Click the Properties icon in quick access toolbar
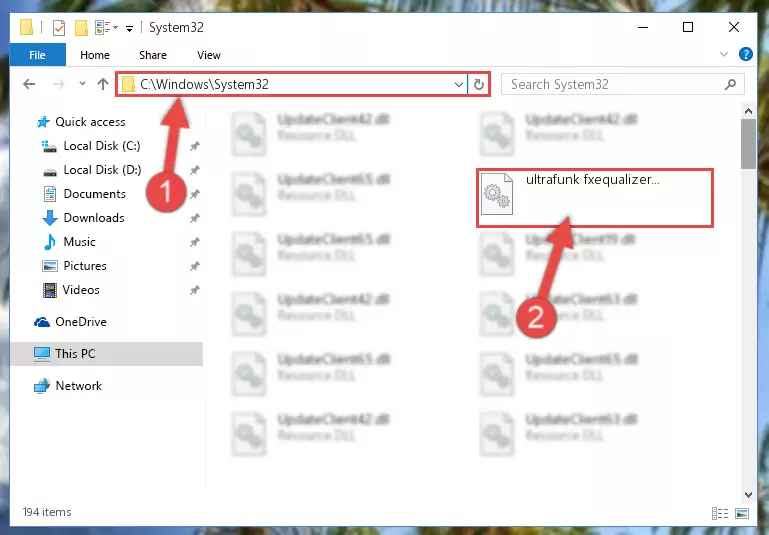Image resolution: width=769 pixels, height=535 pixels. (x=58, y=28)
